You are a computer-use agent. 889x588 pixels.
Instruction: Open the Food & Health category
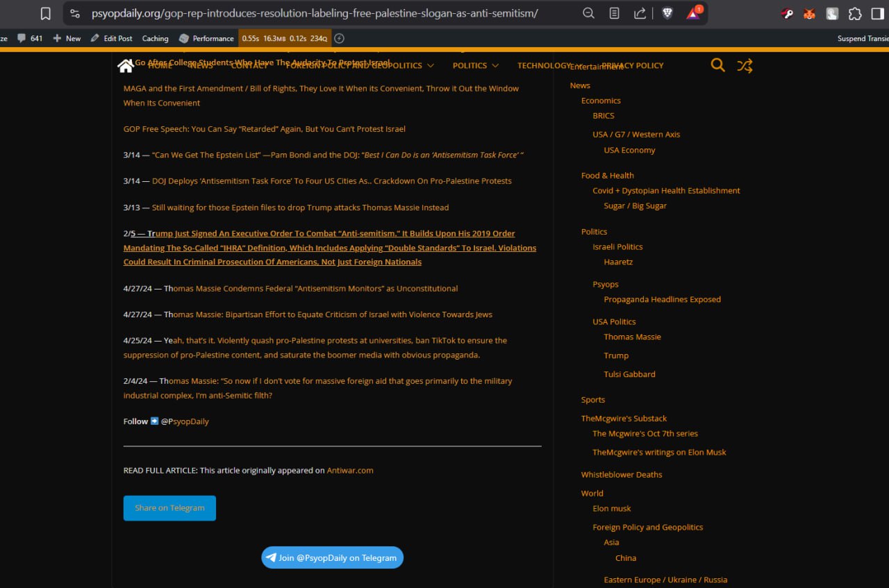pos(608,176)
